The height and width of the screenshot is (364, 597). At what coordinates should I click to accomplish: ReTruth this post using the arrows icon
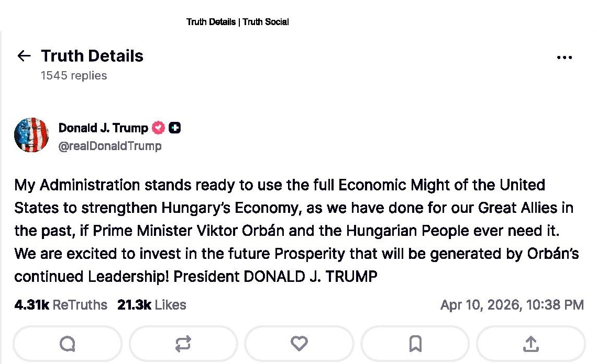183,344
